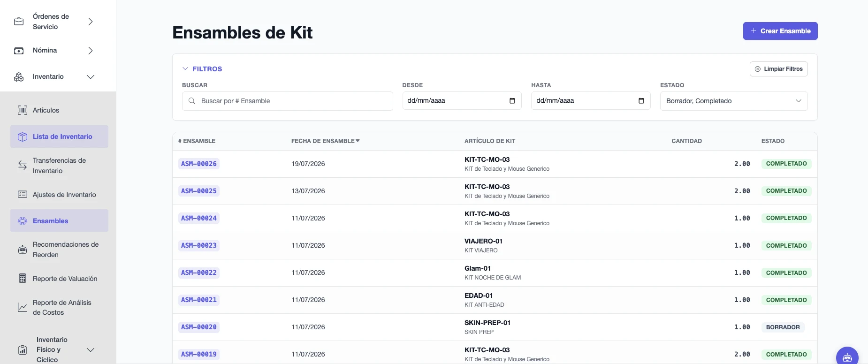Open the Estado filter dropdown
The image size is (868, 364).
point(734,101)
